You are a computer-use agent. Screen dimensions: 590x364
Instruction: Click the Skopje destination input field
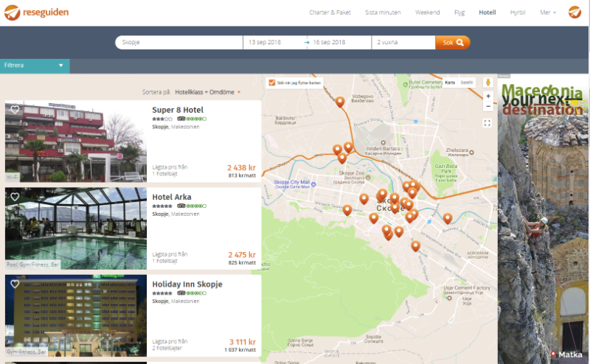[x=179, y=43]
